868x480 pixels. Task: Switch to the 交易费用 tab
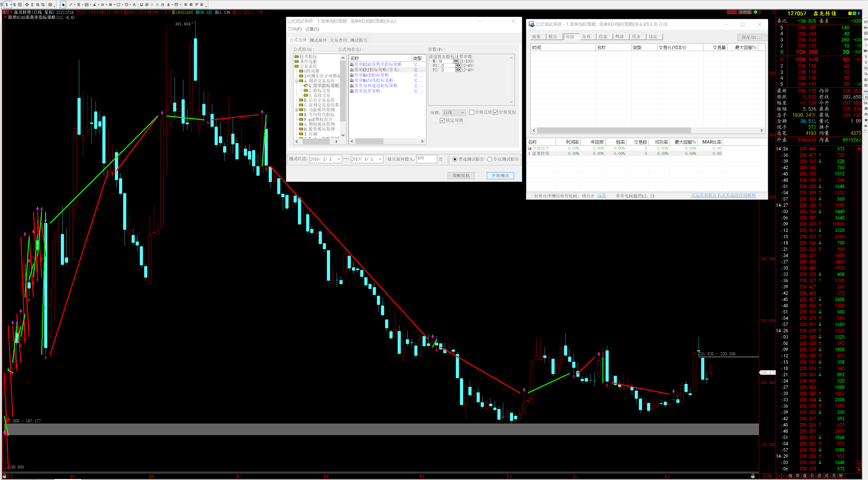tap(338, 40)
